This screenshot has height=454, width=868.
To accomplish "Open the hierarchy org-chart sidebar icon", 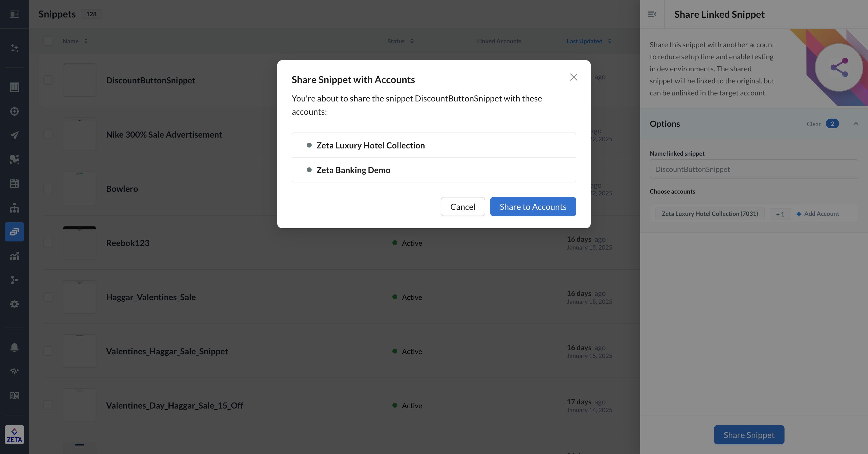I will pyautogui.click(x=14, y=208).
